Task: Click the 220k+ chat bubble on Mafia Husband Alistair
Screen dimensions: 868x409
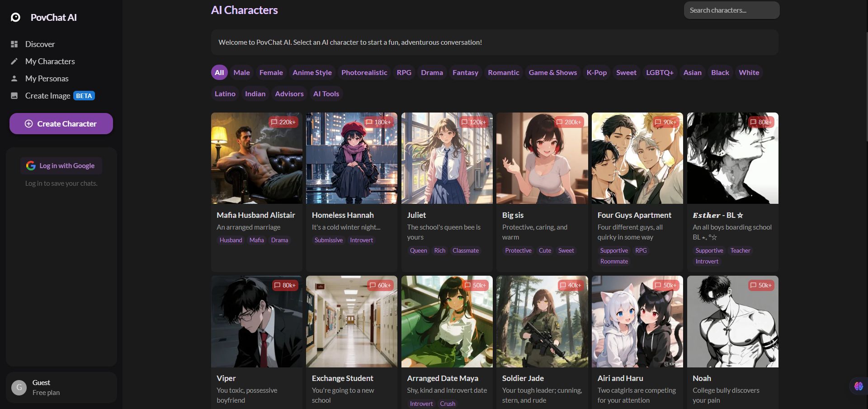Action: (x=283, y=122)
